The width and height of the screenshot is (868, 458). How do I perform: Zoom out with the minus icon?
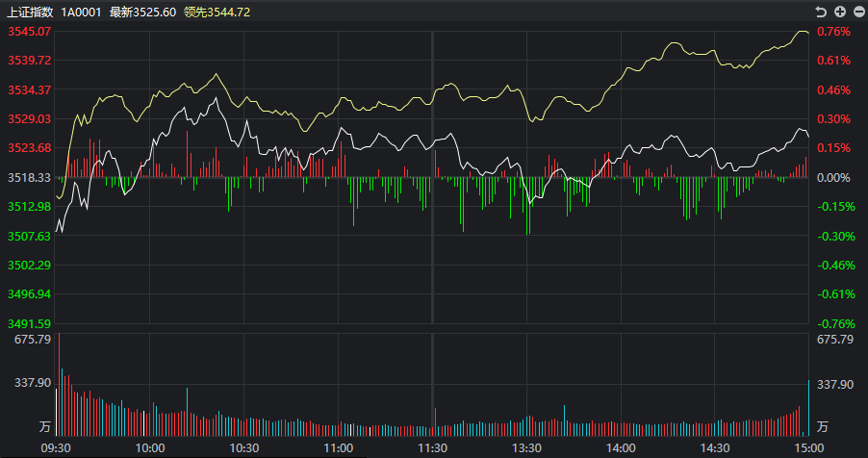pyautogui.click(x=856, y=12)
